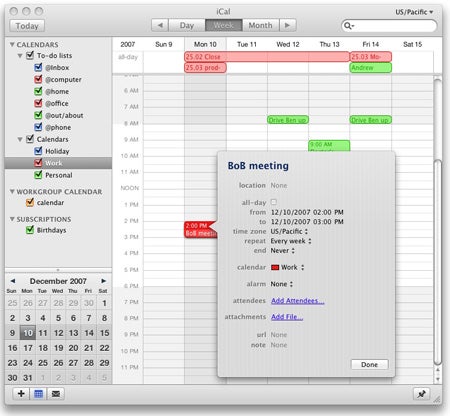The image size is (450, 416).
Task: Show next month in mini calendar
Action: [103, 281]
